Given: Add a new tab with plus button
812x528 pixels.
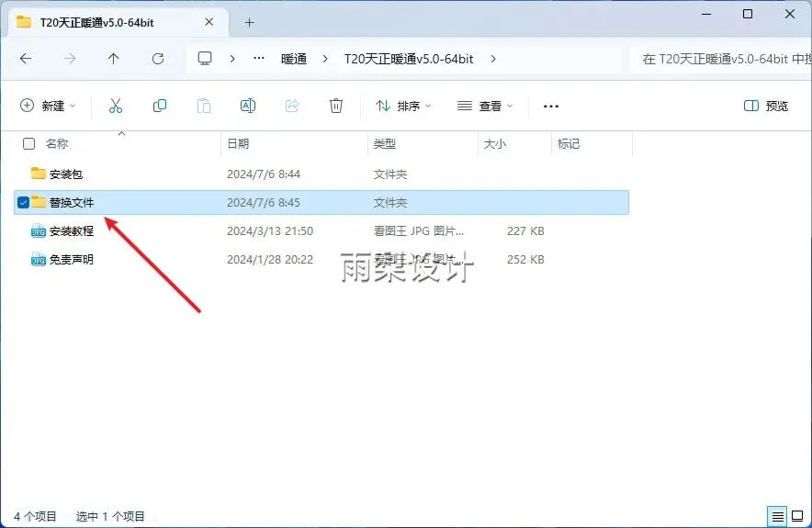Looking at the screenshot, I should point(250,22).
